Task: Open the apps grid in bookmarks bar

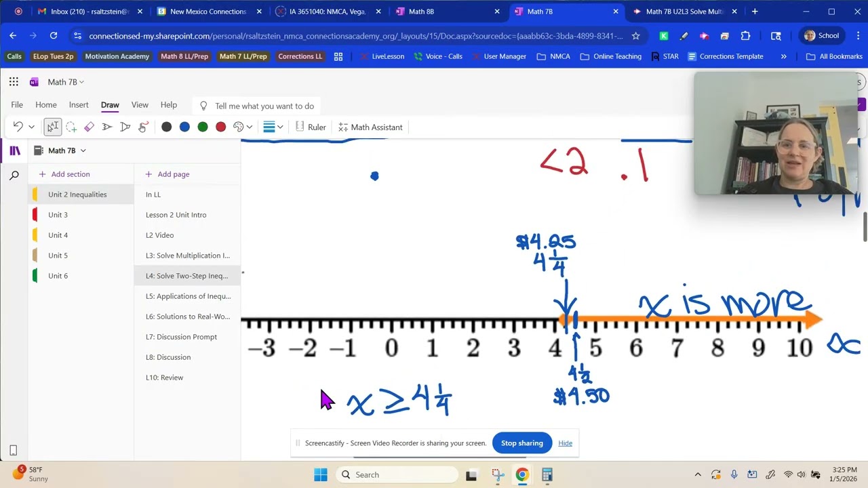Action: [338, 56]
